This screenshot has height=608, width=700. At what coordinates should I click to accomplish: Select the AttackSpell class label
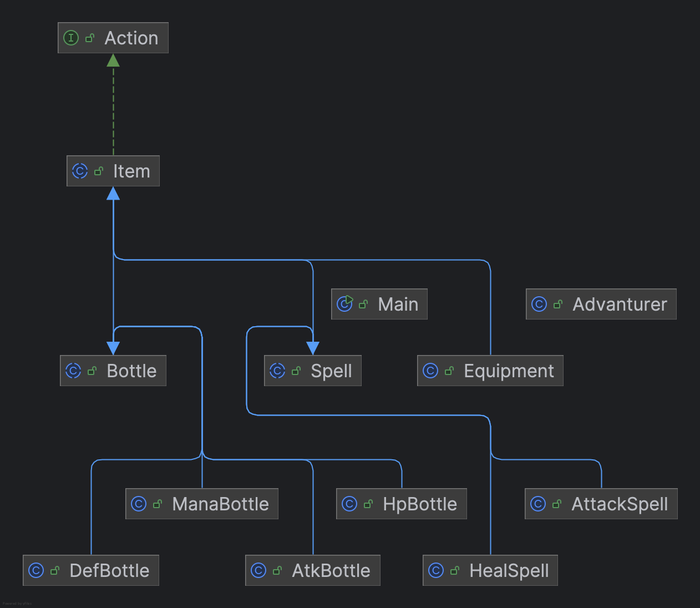tap(620, 504)
